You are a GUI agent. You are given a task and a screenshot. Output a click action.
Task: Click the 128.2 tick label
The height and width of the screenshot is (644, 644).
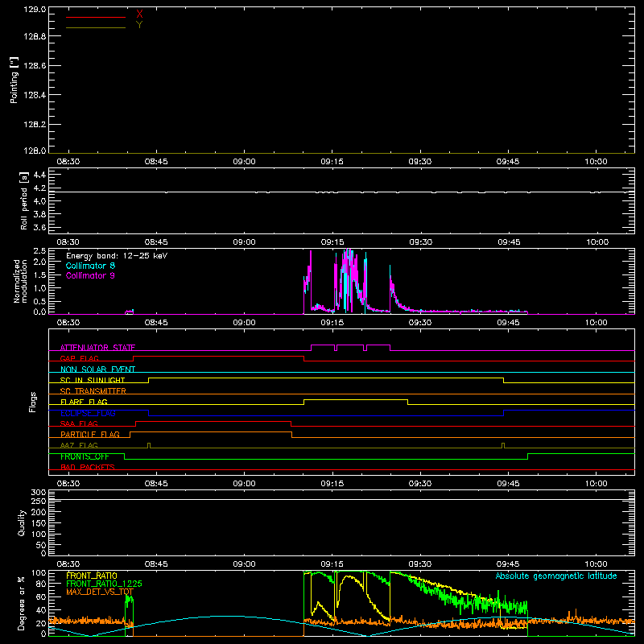click(35, 125)
